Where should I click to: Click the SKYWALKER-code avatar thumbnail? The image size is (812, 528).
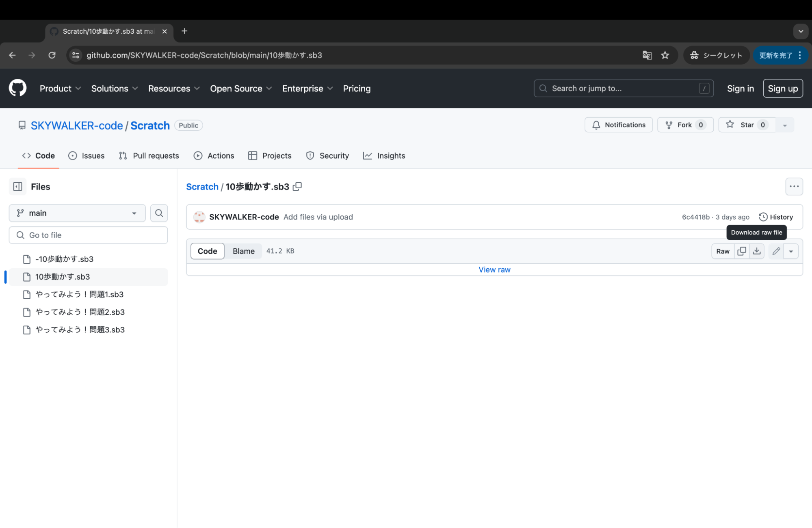click(199, 217)
